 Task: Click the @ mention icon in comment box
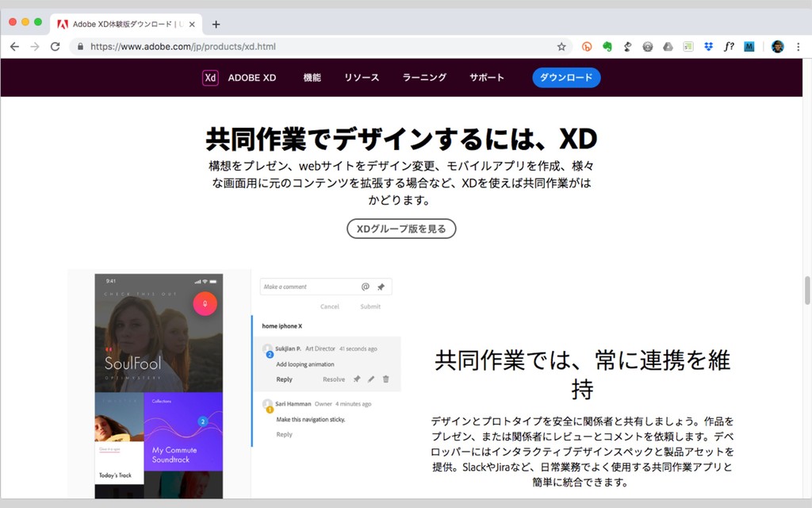[x=365, y=287]
